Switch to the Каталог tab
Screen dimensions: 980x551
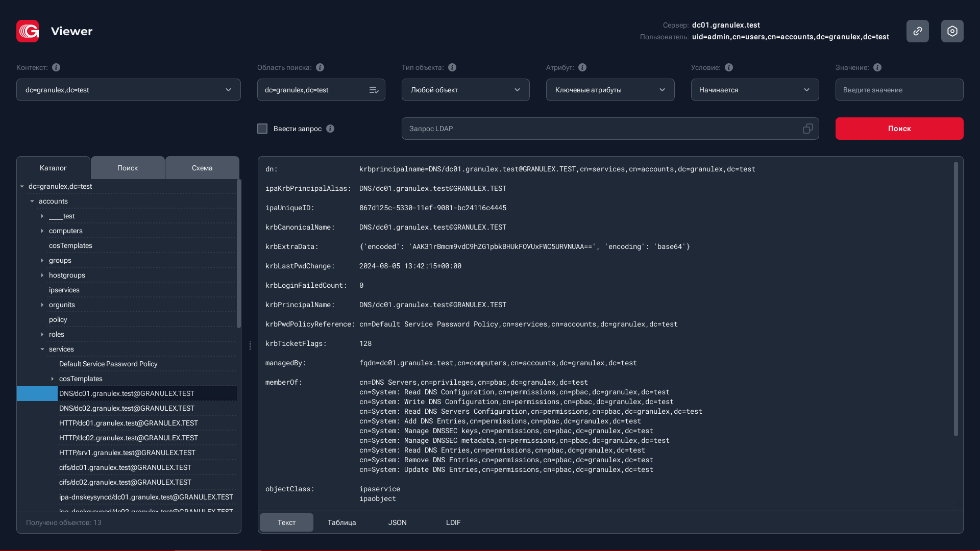[53, 168]
